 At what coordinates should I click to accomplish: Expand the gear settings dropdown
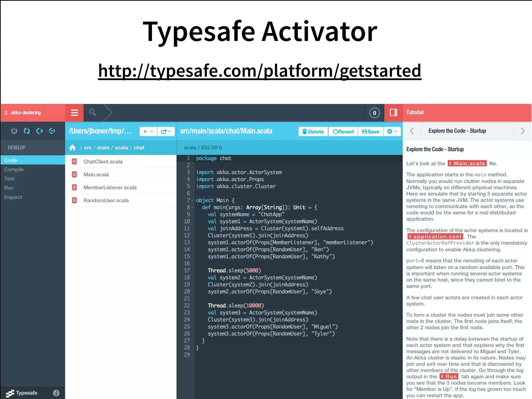pyautogui.click(x=392, y=131)
